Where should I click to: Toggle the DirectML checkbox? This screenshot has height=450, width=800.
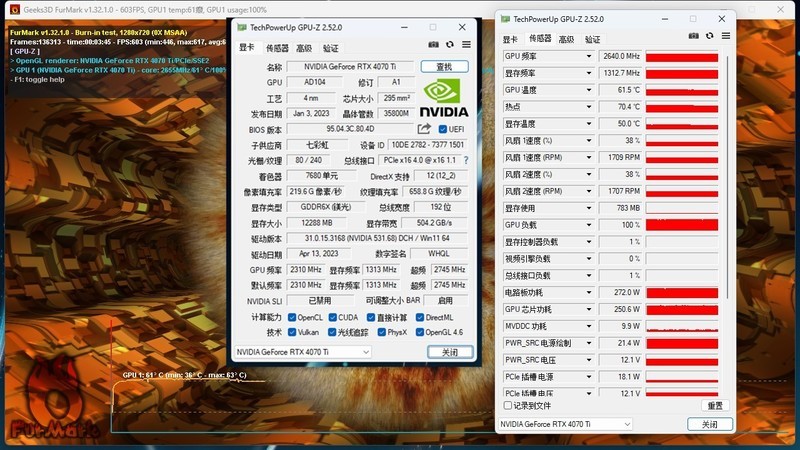click(420, 317)
